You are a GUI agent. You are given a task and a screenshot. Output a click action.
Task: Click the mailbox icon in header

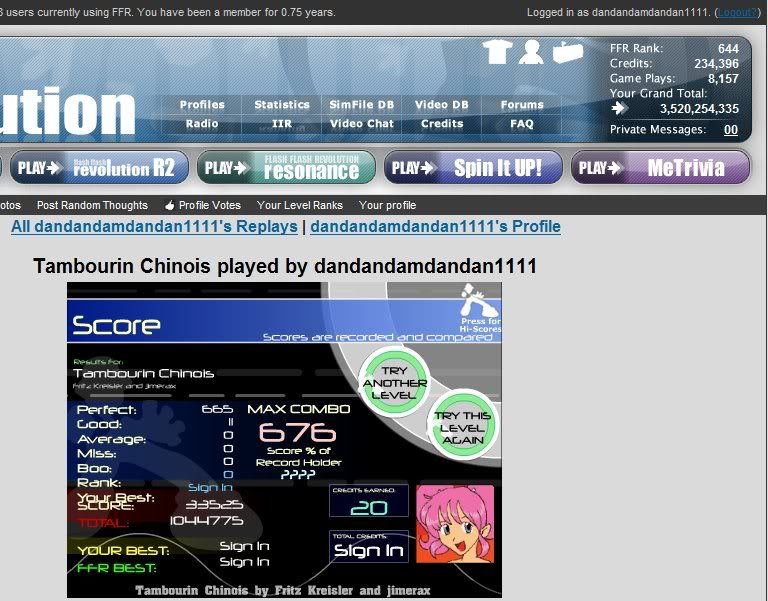coord(567,51)
